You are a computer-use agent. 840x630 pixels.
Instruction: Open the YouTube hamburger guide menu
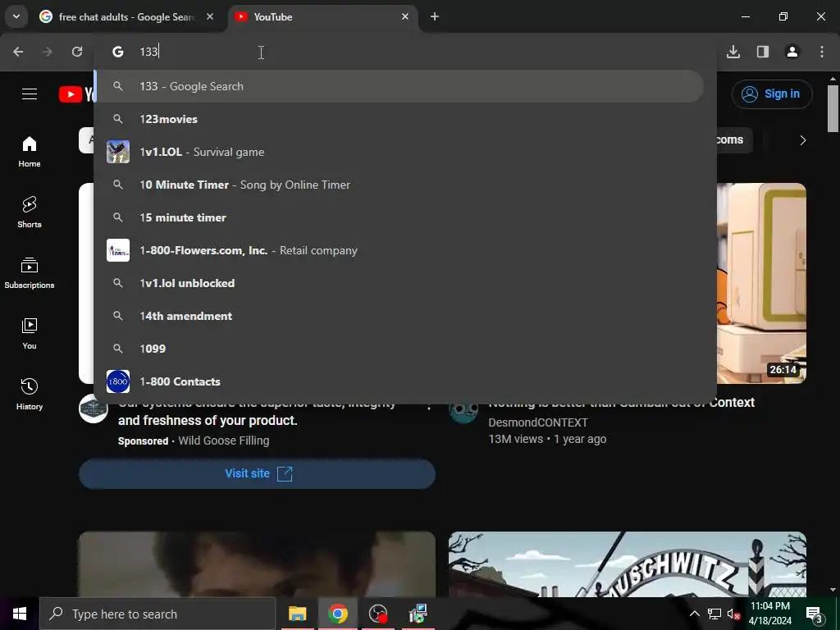30,94
